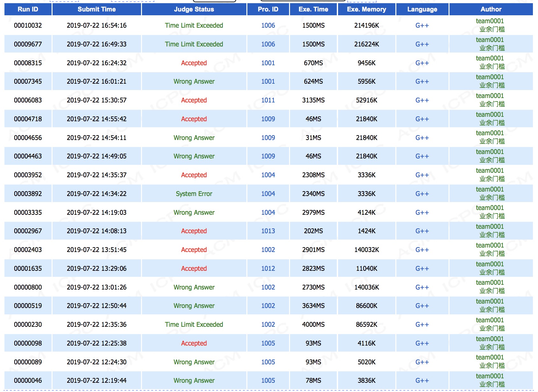Open problem 1001 in Accepted run 00008315

click(268, 63)
